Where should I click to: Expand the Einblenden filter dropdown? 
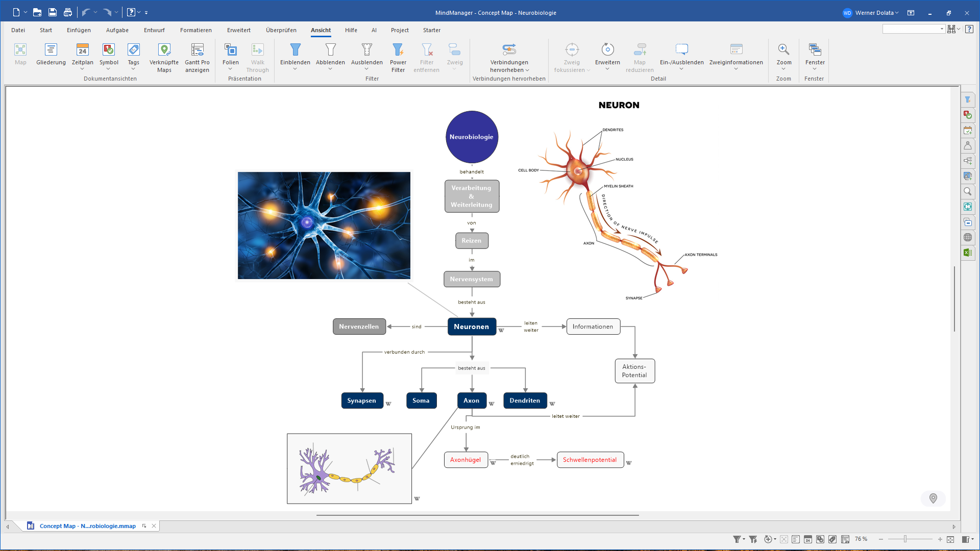pyautogui.click(x=295, y=69)
